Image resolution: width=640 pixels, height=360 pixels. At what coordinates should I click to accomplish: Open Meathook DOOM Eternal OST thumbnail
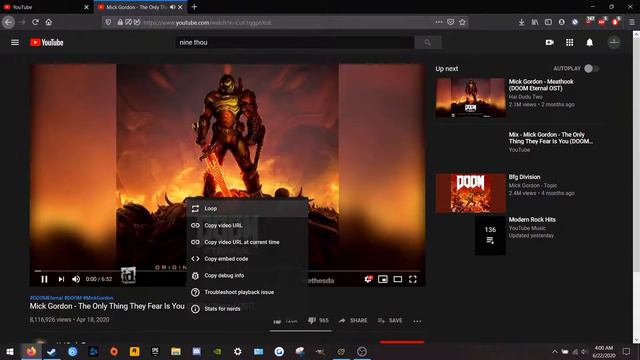(470, 98)
